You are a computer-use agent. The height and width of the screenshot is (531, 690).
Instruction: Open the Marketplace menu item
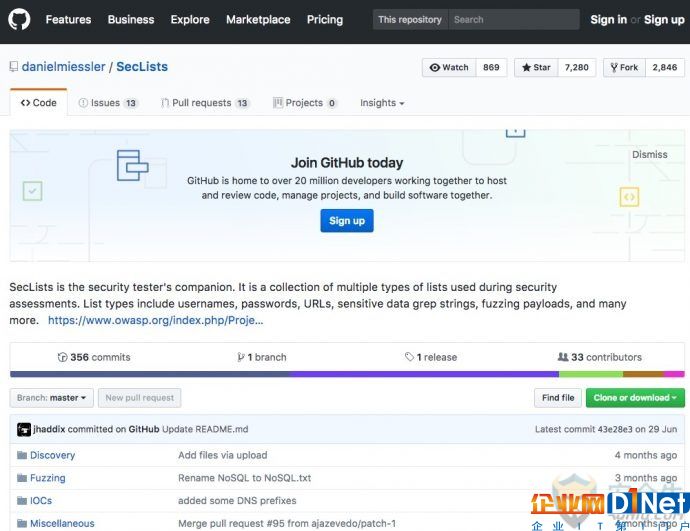258,20
